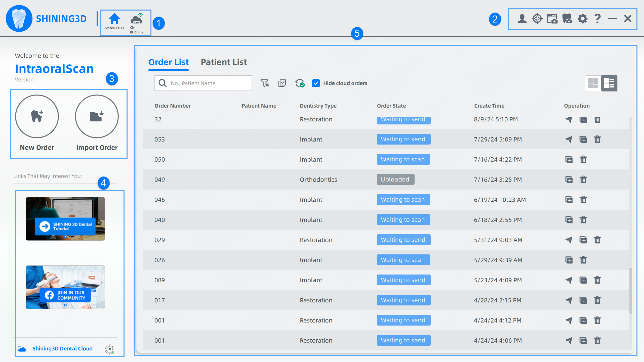Switch to the Patient List tab
This screenshot has height=362, width=644.
pyautogui.click(x=224, y=62)
